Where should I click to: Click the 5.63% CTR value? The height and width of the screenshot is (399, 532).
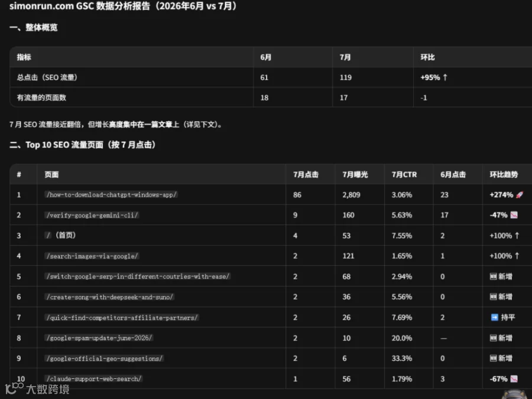point(402,215)
